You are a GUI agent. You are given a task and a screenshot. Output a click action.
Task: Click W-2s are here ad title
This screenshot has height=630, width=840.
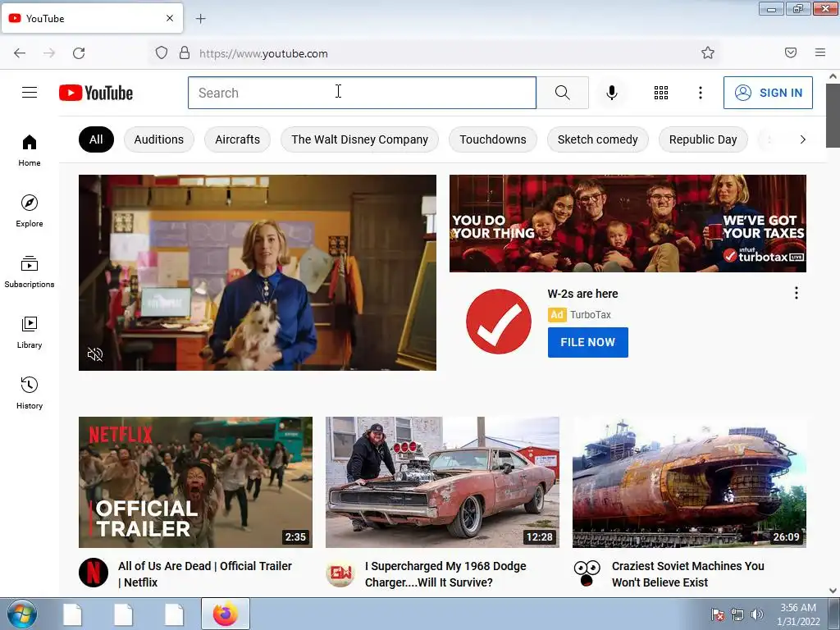coord(583,294)
